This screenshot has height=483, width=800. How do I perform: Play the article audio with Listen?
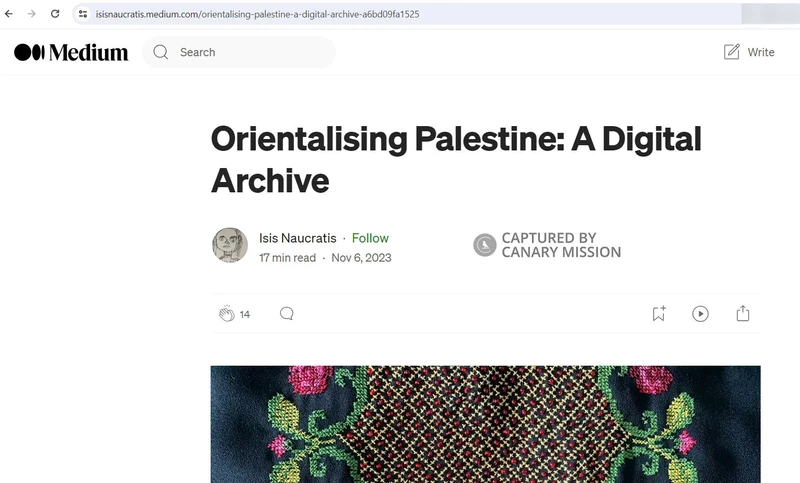700,314
